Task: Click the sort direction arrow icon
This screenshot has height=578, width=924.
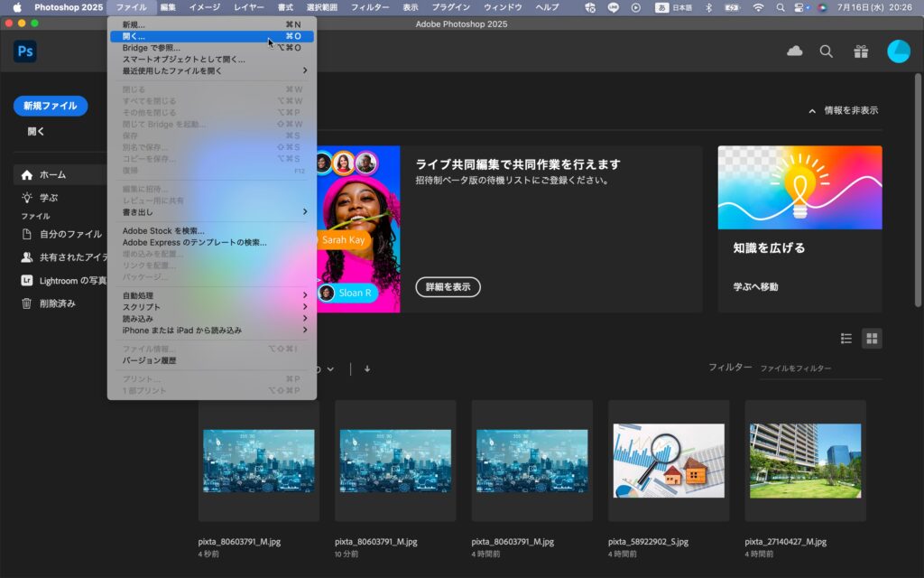Action: (367, 368)
